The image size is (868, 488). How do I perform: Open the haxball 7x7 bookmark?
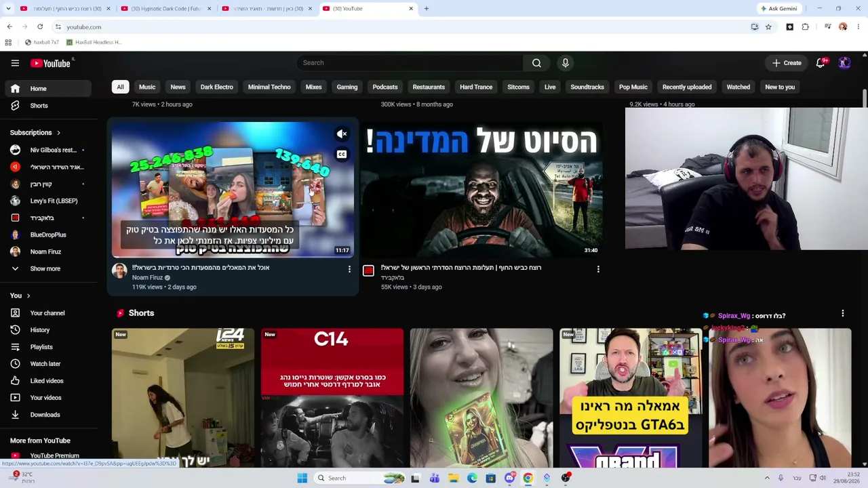point(42,42)
